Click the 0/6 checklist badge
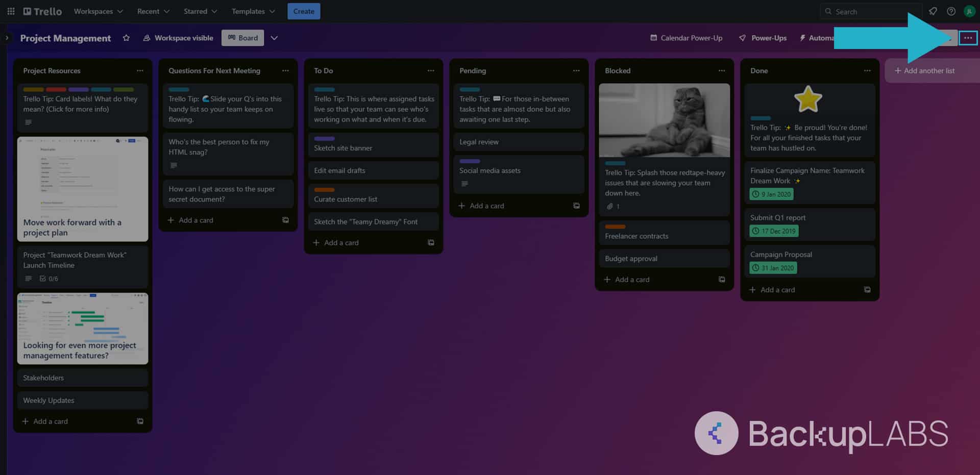The width and height of the screenshot is (980, 475). point(49,279)
